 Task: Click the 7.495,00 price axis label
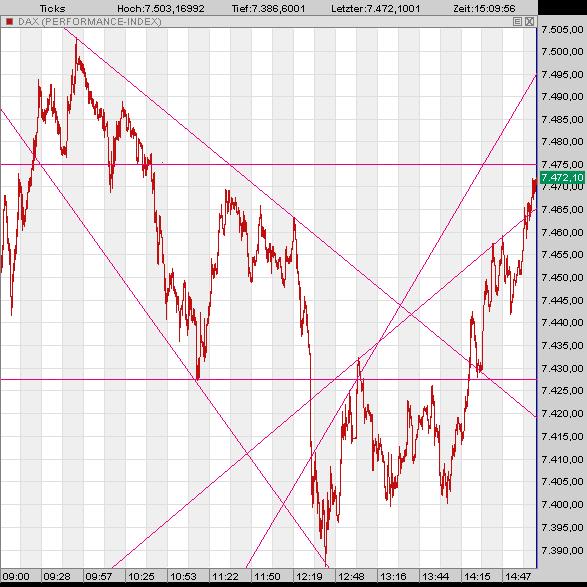coord(562,74)
